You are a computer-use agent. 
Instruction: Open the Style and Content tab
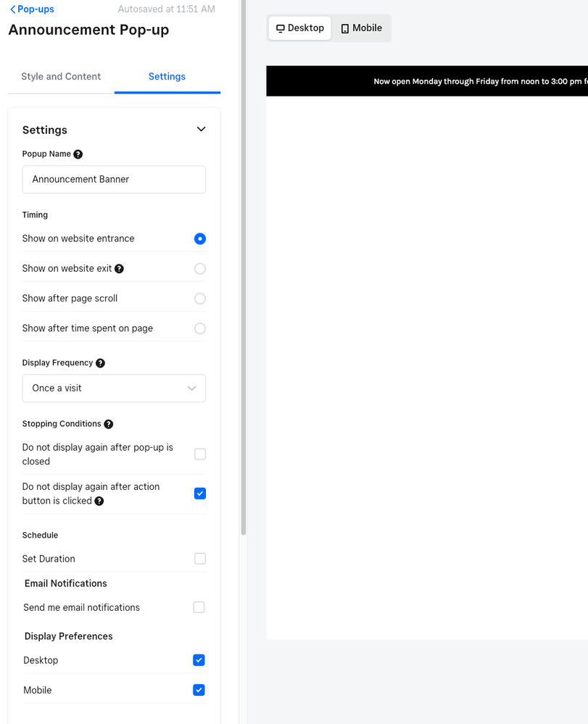coord(61,77)
